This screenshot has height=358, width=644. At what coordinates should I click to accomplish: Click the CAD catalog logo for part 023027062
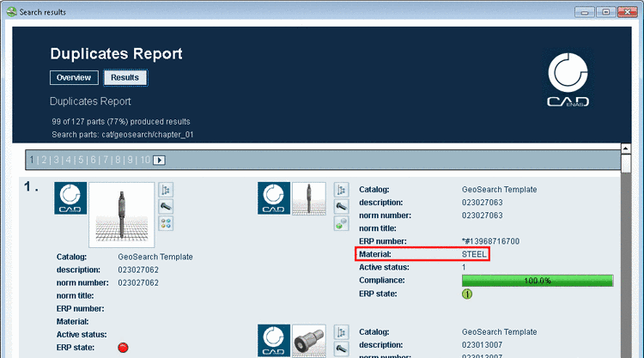pos(70,198)
